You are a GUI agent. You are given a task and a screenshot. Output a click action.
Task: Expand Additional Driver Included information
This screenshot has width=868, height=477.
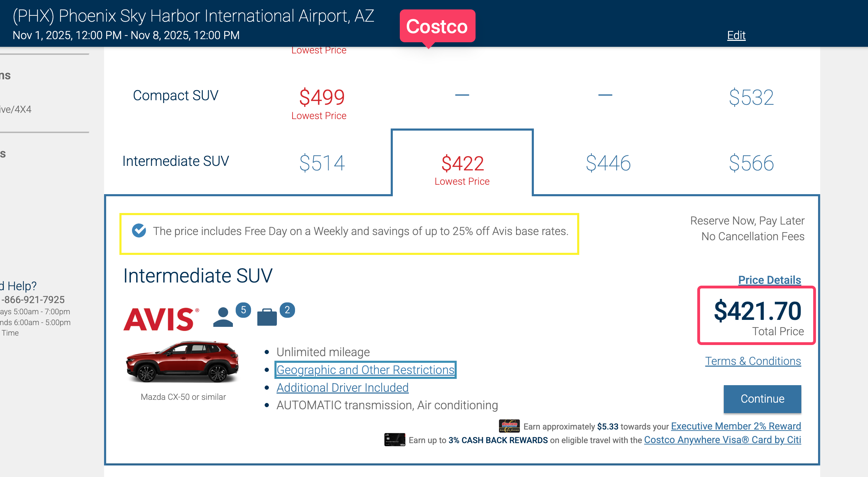(x=342, y=388)
